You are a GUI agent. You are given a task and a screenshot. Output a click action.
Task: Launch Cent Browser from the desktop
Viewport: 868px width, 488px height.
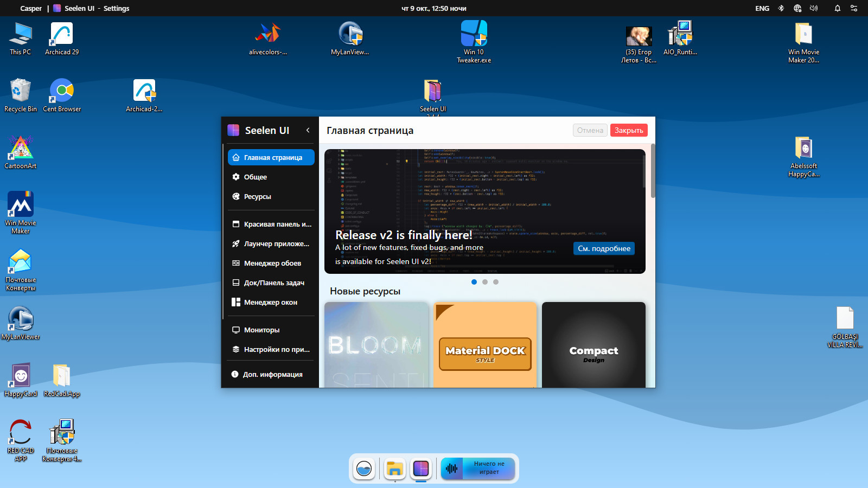(62, 95)
